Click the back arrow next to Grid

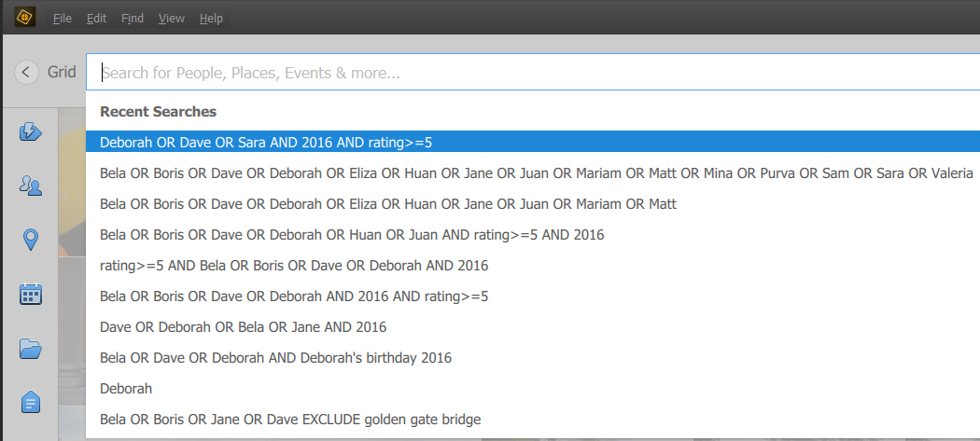[x=26, y=72]
